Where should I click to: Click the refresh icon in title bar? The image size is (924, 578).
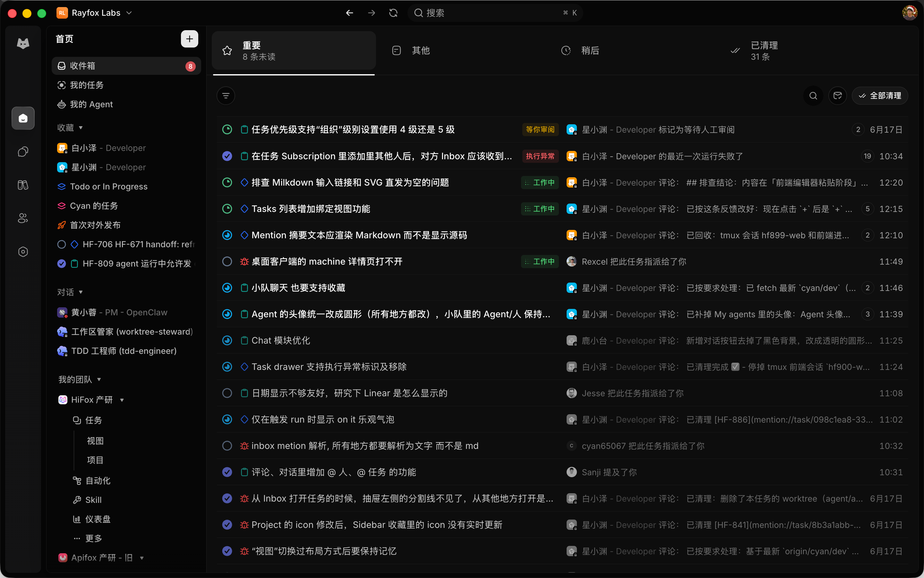click(x=393, y=13)
